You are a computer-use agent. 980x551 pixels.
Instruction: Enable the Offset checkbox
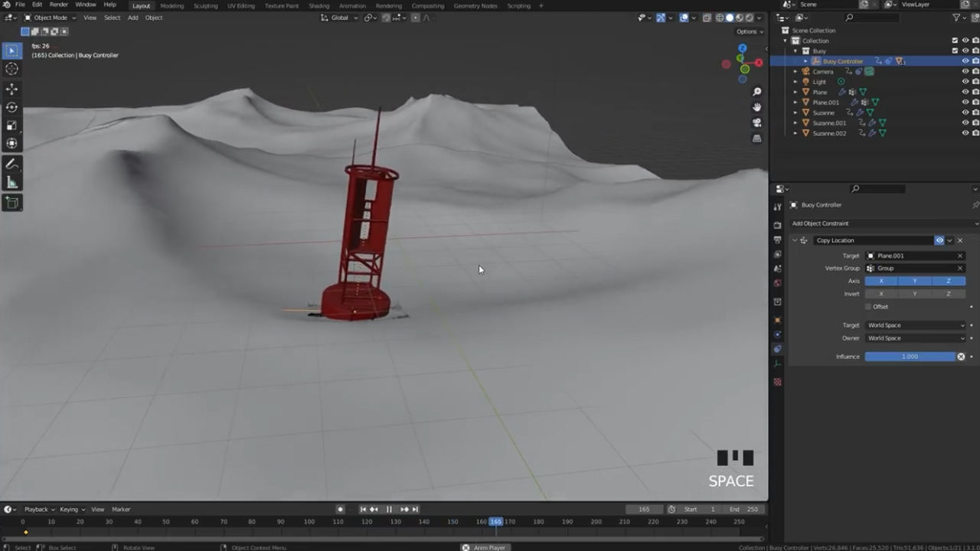tap(868, 307)
